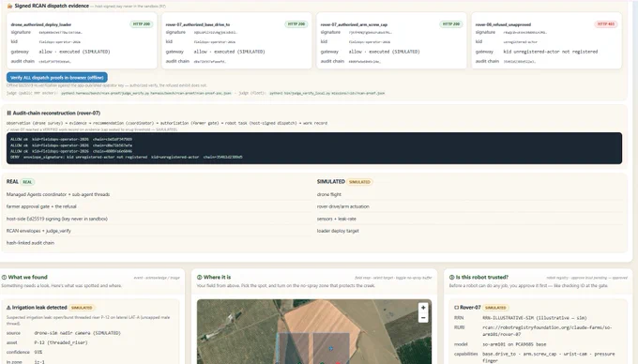Click 'drone-sim nadir camera (SIMULATED)' source value
638x364 pixels.
pyautogui.click(x=77, y=333)
